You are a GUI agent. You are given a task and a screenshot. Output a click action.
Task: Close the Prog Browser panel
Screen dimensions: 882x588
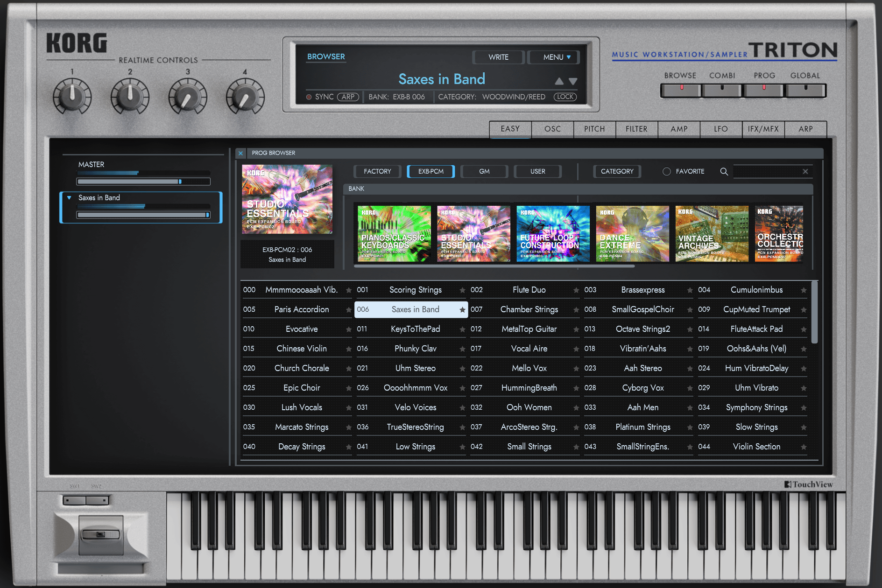[x=240, y=153]
